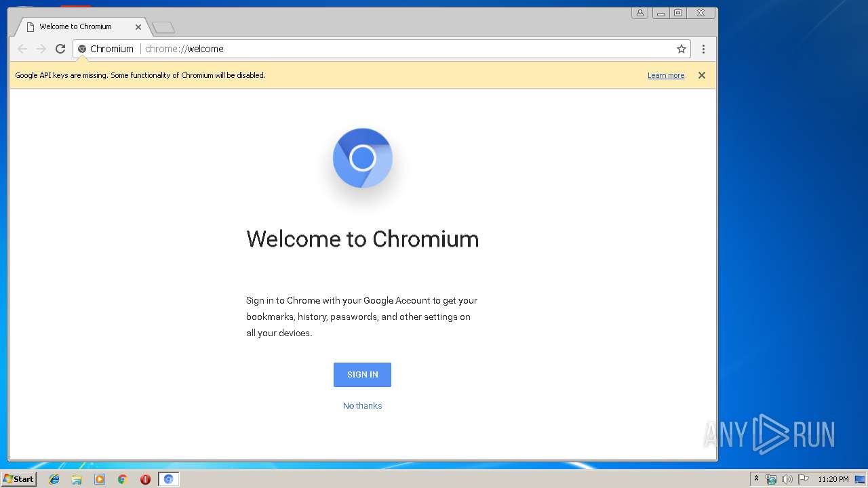Select the active Chromium taskbar button
868x488 pixels.
168,479
